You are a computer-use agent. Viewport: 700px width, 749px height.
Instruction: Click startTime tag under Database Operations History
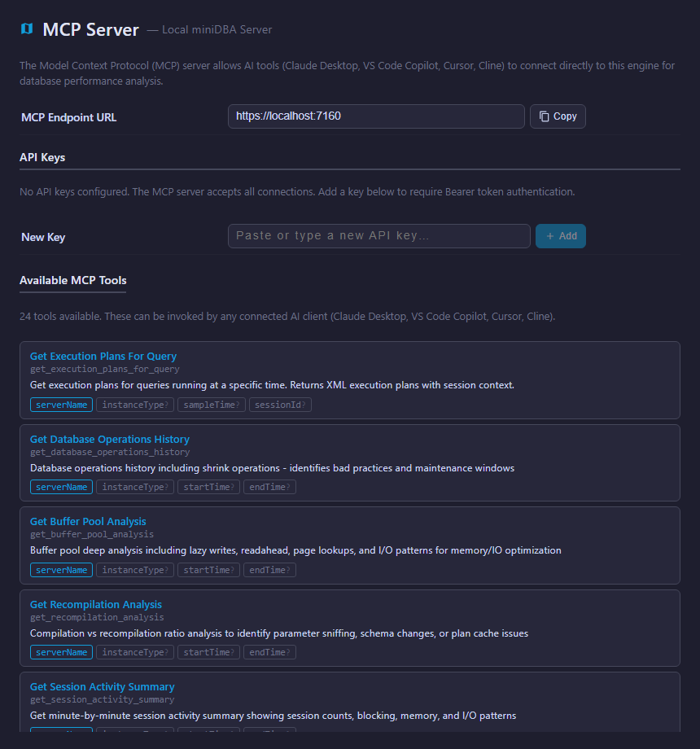(208, 487)
